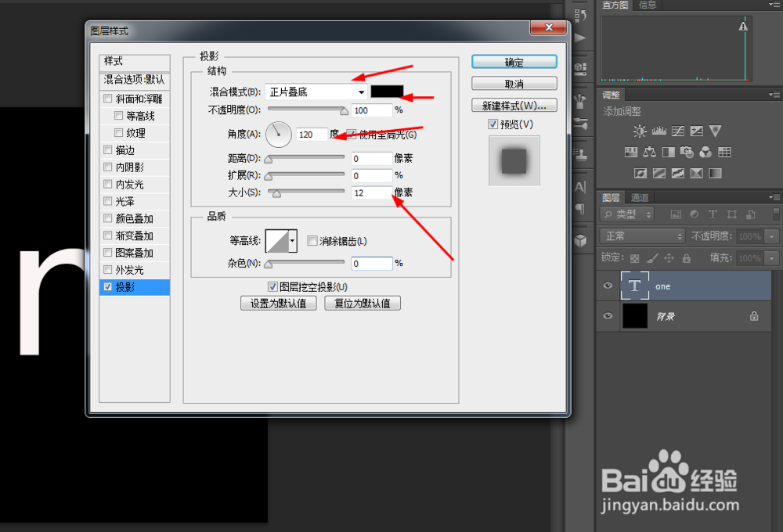Click the Photo Filter adjustment icon

coord(687,152)
